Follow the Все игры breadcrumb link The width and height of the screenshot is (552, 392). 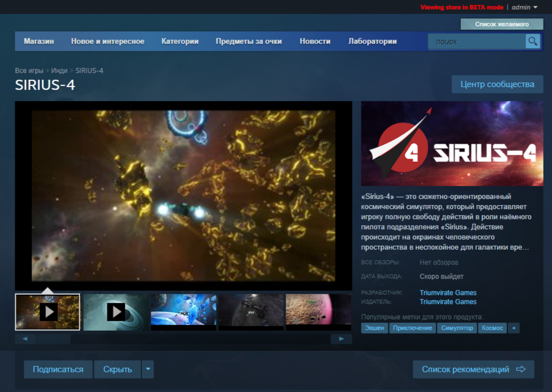click(29, 70)
